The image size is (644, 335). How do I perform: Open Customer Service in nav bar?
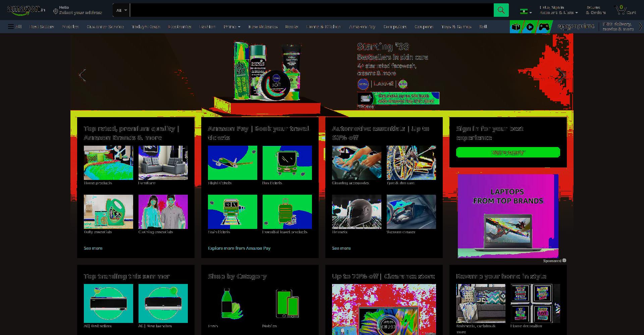[x=105, y=27]
